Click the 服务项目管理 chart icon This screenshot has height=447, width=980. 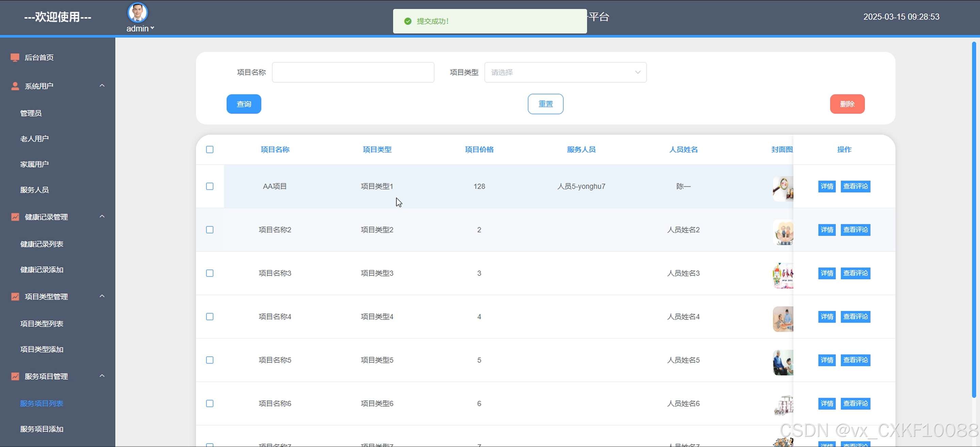coord(15,376)
